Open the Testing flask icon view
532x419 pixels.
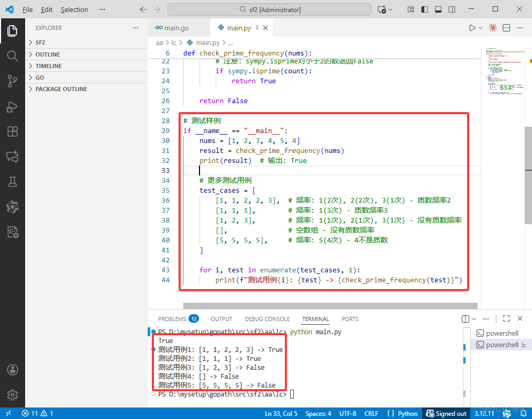[x=12, y=182]
